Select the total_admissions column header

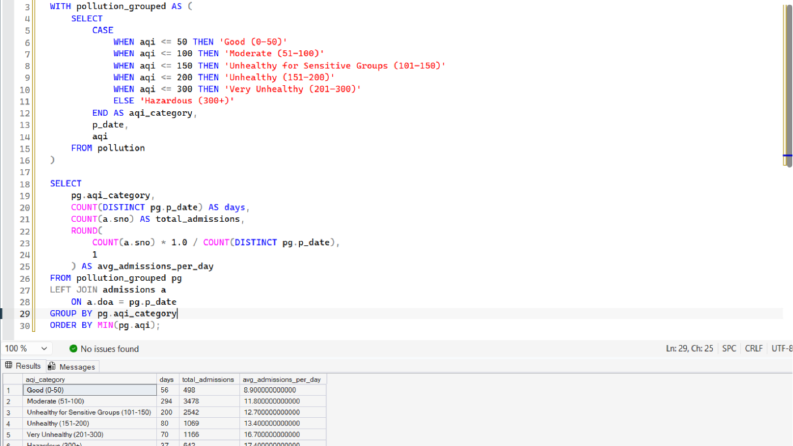pos(209,379)
